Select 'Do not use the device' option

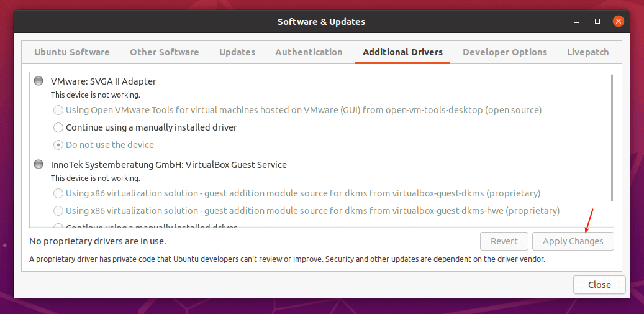click(x=58, y=145)
